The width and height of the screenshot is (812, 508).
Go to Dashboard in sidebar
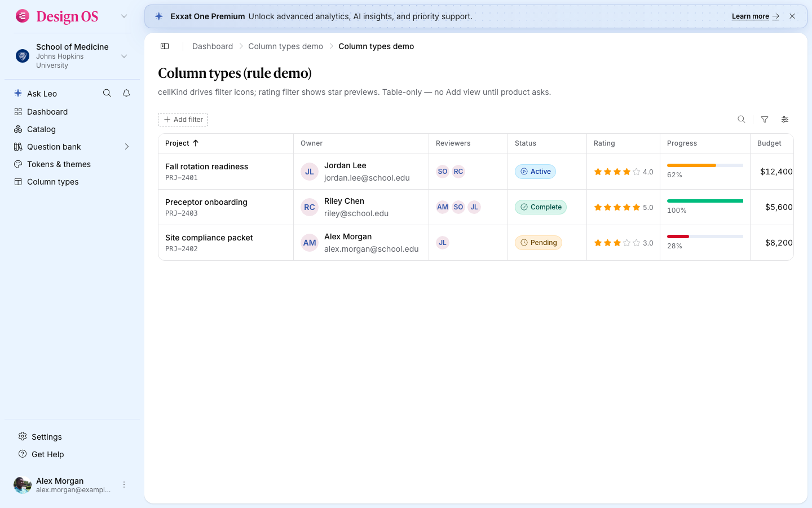pyautogui.click(x=72, y=112)
